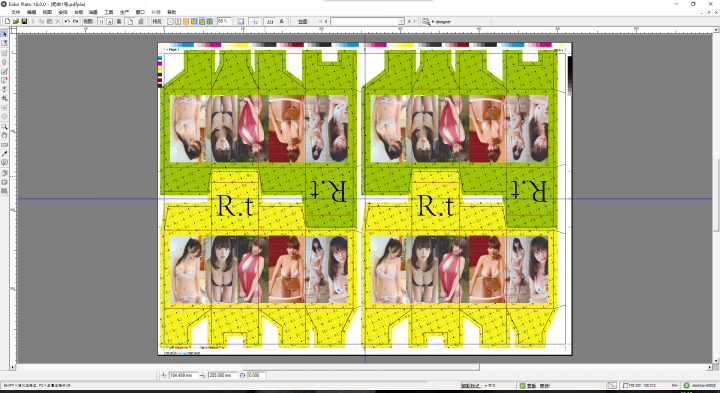Viewport: 720px width, 393px height.
Task: Toggle the crosshair guides button in toolbar
Action: [x=254, y=21]
